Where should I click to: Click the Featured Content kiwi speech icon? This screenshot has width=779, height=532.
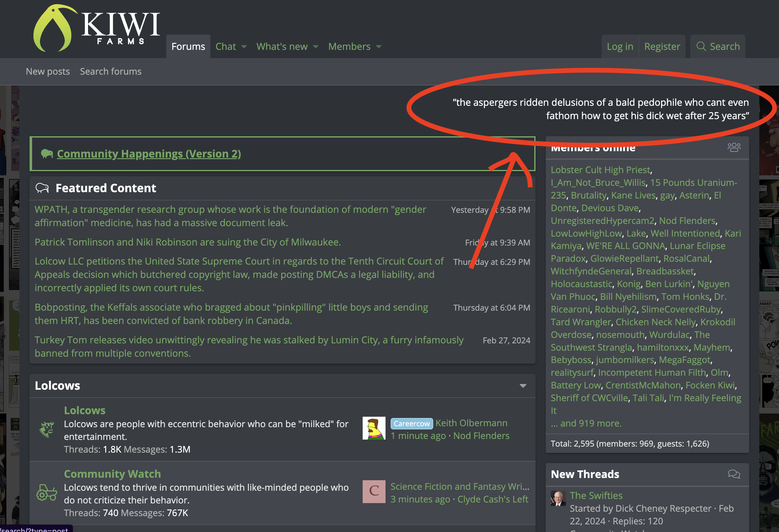(x=42, y=188)
